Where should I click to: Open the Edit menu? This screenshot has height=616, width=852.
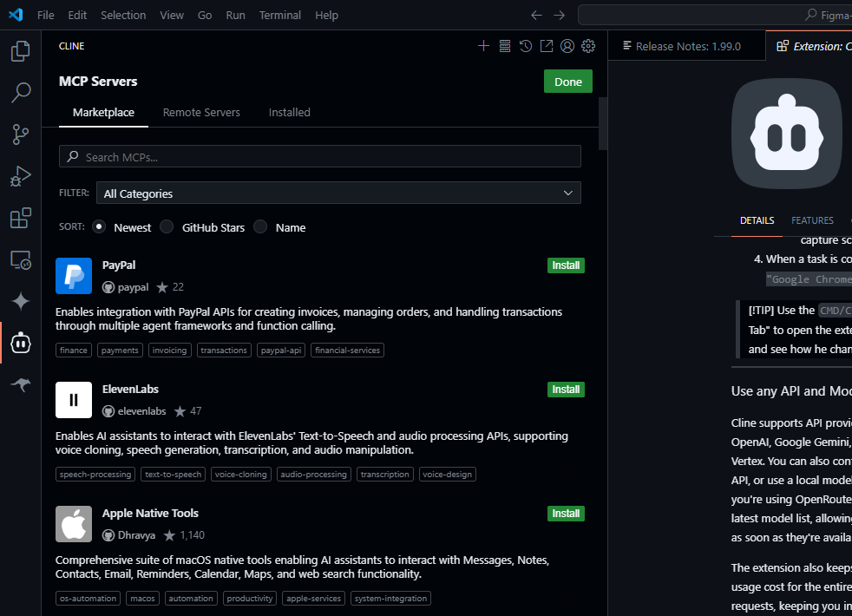(x=77, y=16)
